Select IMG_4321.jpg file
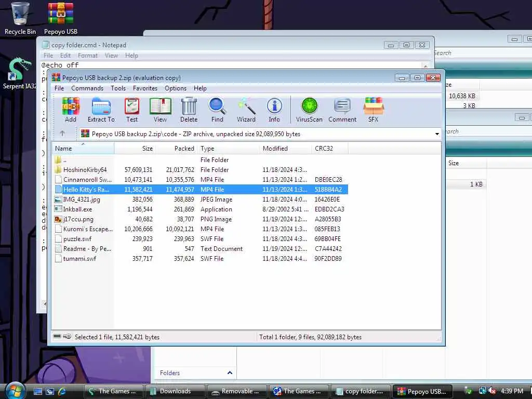 pos(201,199)
